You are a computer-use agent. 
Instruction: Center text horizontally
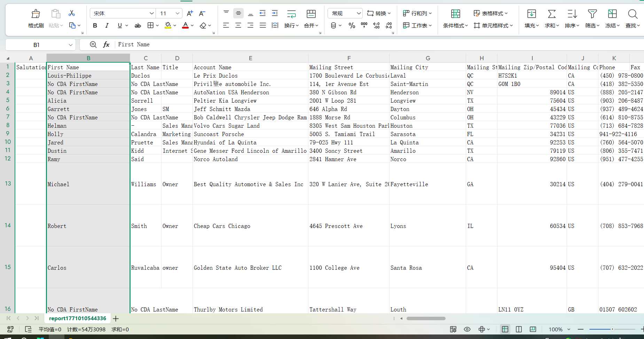(x=238, y=25)
